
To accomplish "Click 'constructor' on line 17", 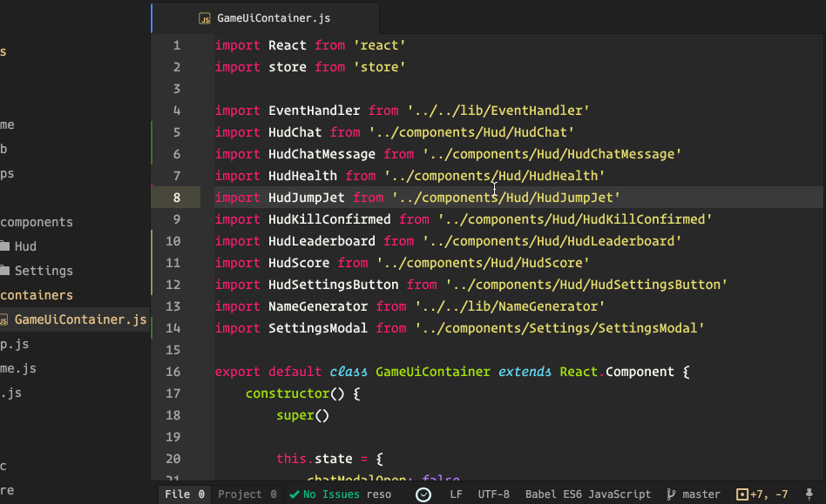I will tap(288, 393).
